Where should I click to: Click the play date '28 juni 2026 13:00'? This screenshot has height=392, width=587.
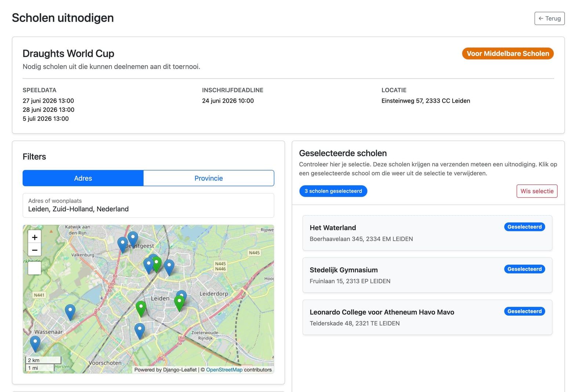(48, 110)
